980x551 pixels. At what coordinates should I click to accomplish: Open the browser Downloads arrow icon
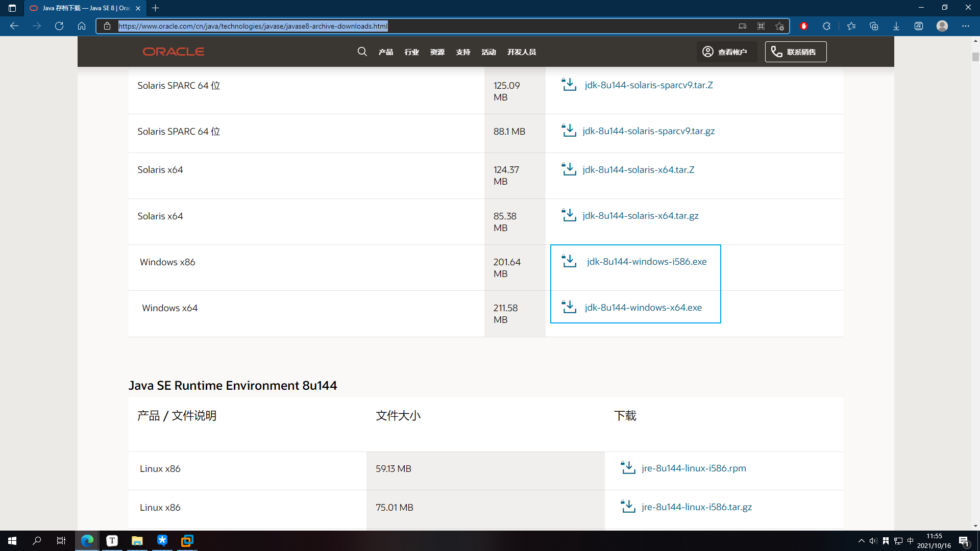(896, 26)
